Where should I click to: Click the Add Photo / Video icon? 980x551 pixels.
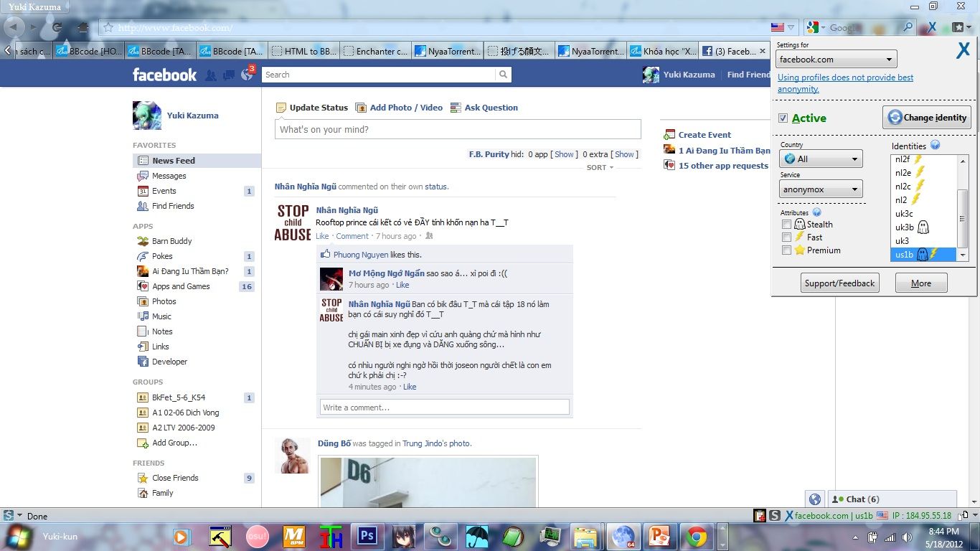(361, 108)
